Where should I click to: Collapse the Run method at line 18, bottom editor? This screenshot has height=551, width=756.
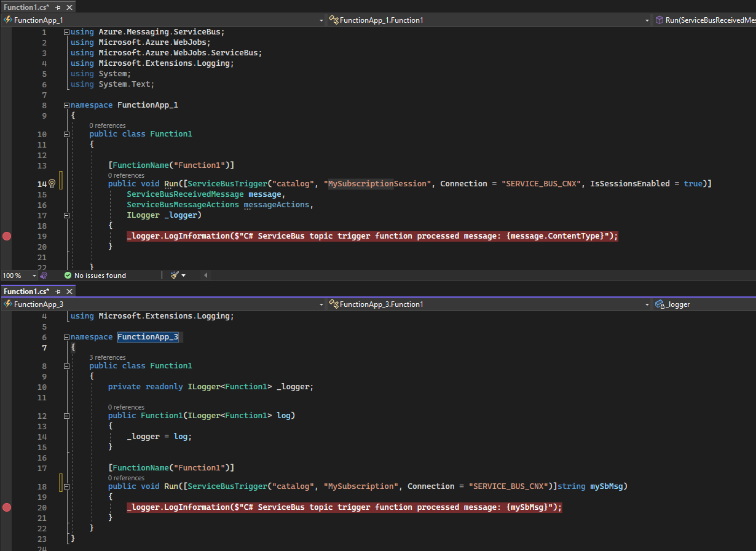click(66, 486)
